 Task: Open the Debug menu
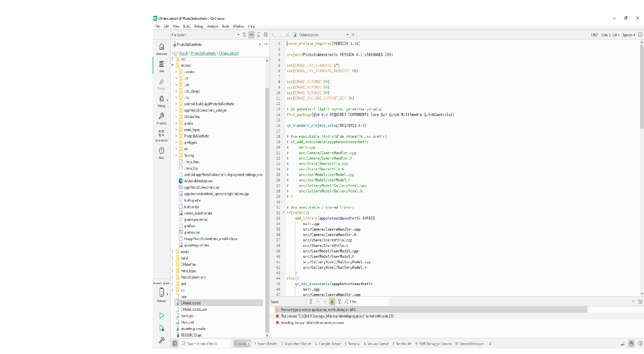point(199,26)
